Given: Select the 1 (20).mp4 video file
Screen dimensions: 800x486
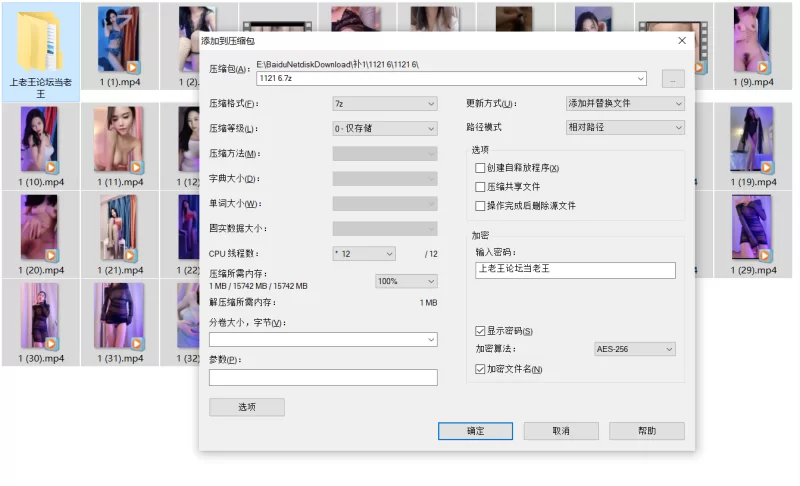Looking at the screenshot, I should tap(40, 235).
